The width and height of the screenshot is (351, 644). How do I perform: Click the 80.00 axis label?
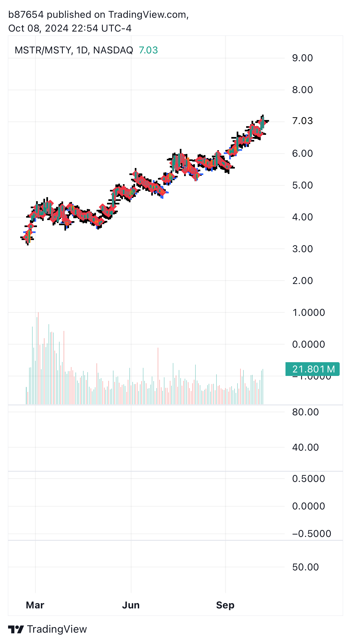pyautogui.click(x=305, y=412)
